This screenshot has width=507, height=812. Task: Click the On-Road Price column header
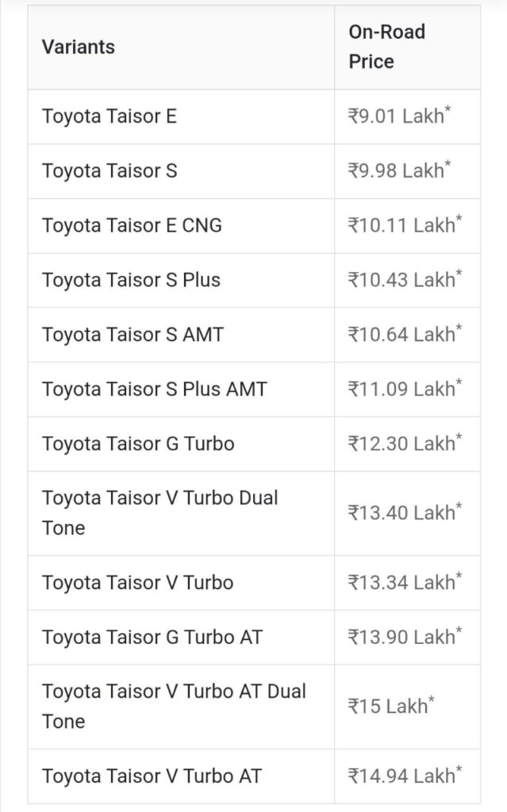click(386, 47)
